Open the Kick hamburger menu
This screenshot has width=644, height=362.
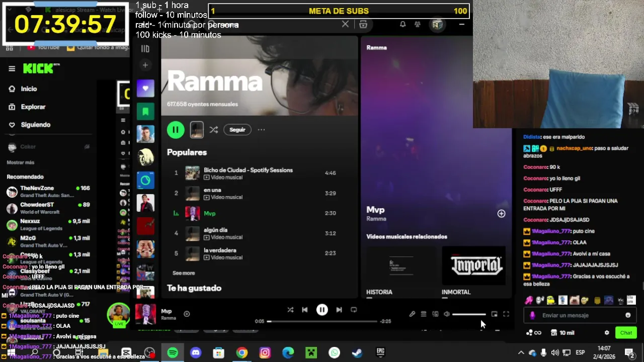pos(12,69)
